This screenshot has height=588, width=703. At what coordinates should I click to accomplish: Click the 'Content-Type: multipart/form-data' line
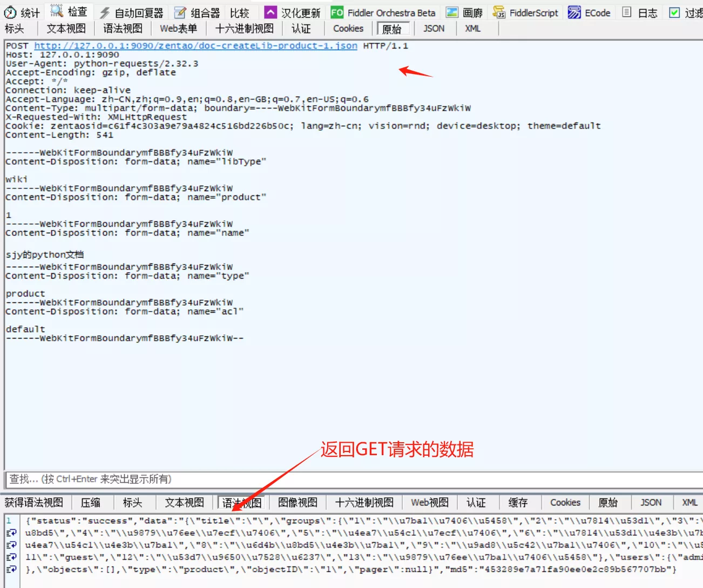coord(238,108)
